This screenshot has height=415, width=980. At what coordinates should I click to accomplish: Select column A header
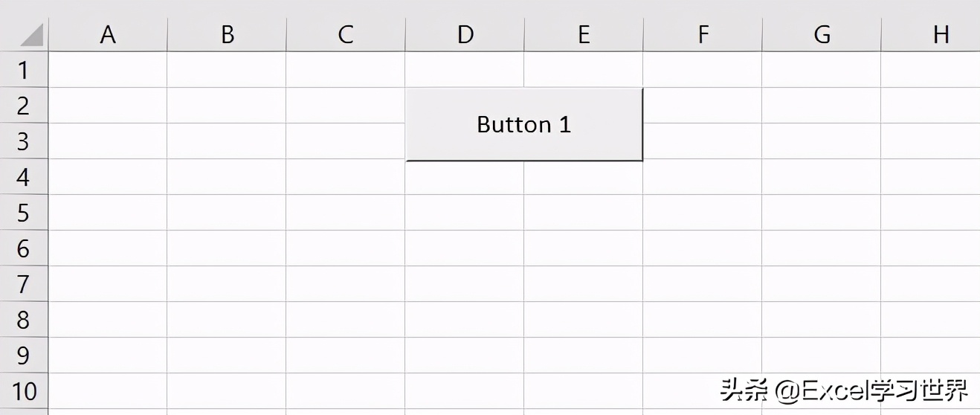coord(108,34)
